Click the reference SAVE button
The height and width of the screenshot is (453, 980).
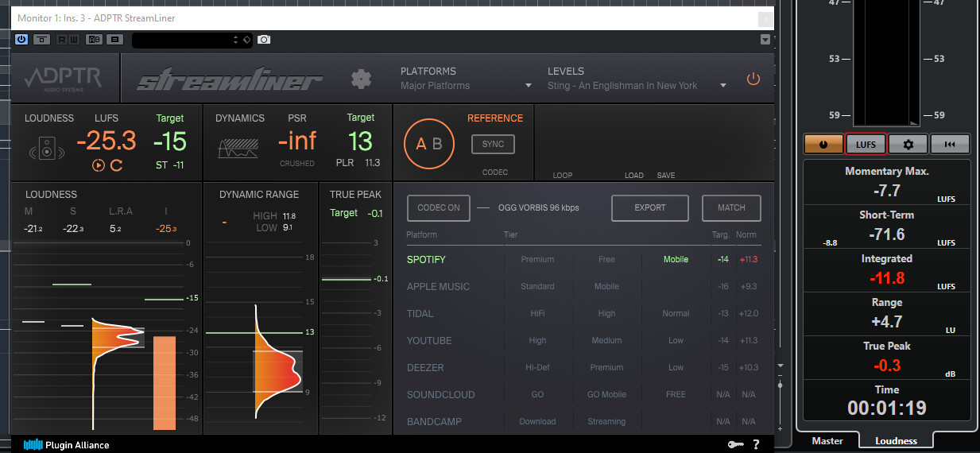pyautogui.click(x=666, y=175)
